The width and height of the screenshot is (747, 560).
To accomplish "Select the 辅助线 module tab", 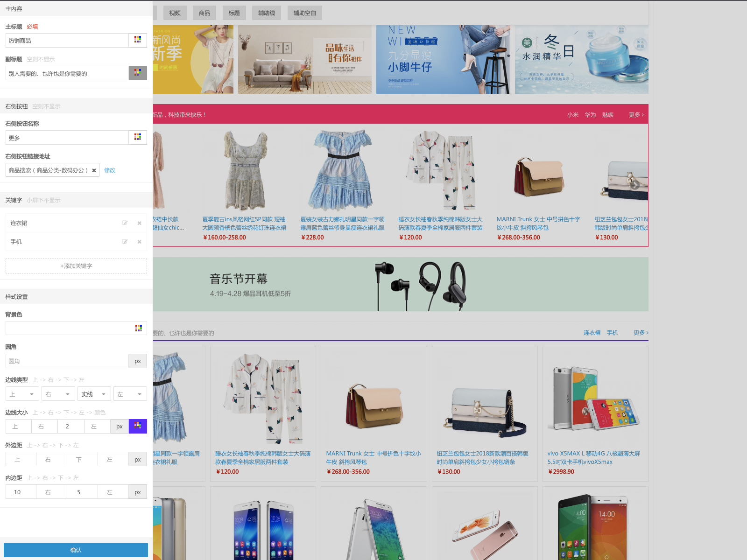I will point(267,13).
